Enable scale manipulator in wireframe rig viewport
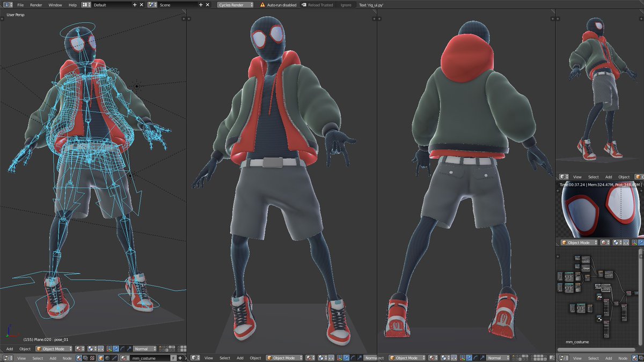644x362 pixels. [129, 349]
